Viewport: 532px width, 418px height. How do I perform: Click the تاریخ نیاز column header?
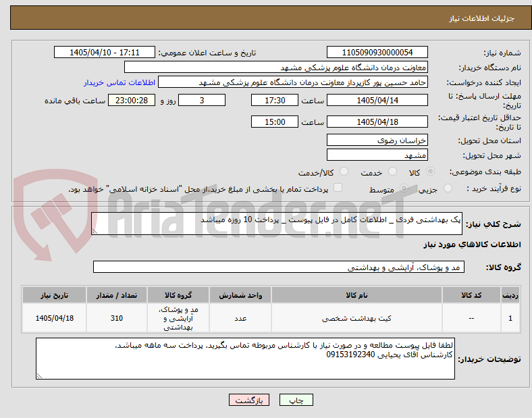[54, 295]
